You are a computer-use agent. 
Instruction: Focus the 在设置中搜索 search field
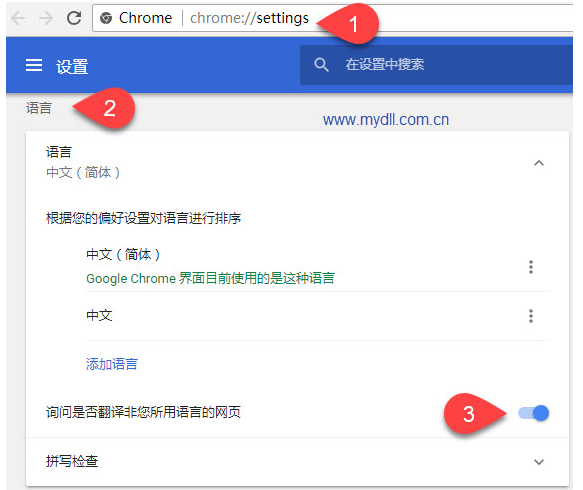(436, 65)
